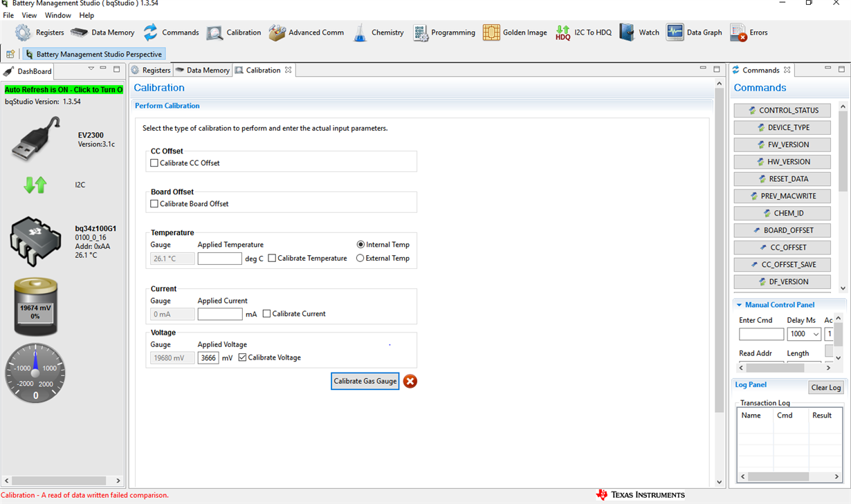Image resolution: width=851 pixels, height=504 pixels.
Task: Click the red cancel calibration icon
Action: (x=410, y=381)
